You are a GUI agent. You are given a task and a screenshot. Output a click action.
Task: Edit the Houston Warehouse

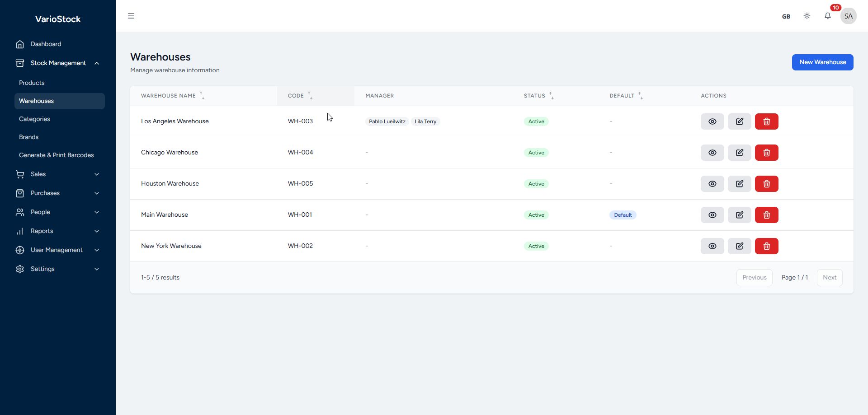pos(740,184)
